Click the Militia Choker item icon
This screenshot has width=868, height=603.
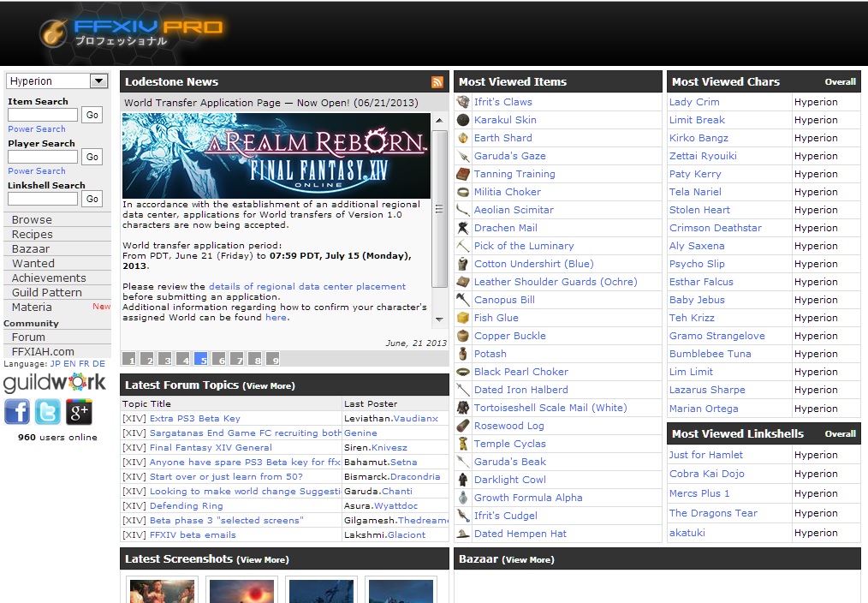coord(463,192)
